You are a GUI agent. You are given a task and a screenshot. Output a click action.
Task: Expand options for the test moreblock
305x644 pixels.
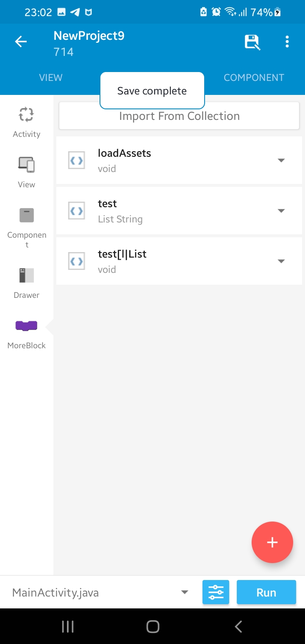(x=281, y=211)
